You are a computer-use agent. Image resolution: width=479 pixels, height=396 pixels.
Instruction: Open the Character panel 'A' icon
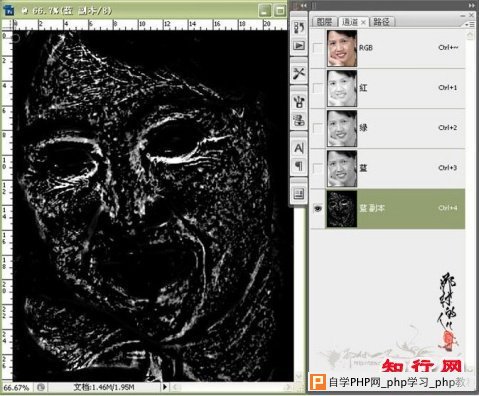pos(299,148)
